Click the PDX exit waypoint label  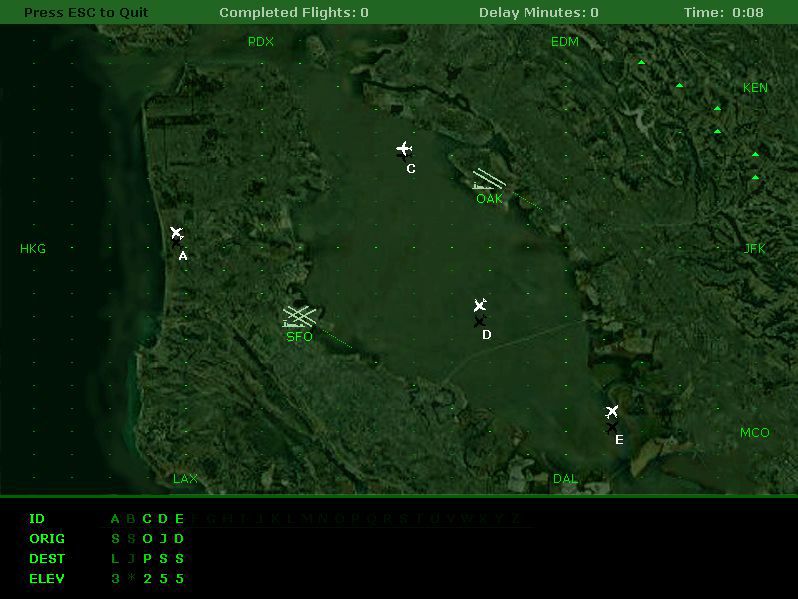point(261,42)
